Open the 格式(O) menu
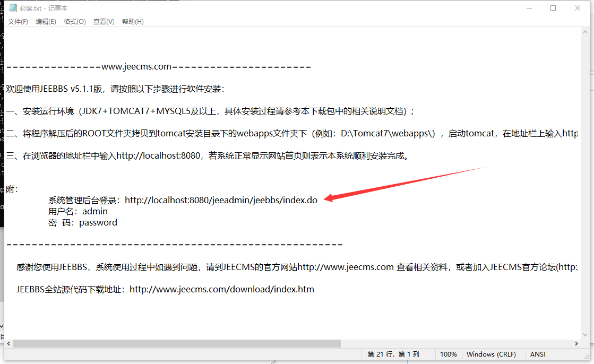The image size is (594, 364). (75, 22)
